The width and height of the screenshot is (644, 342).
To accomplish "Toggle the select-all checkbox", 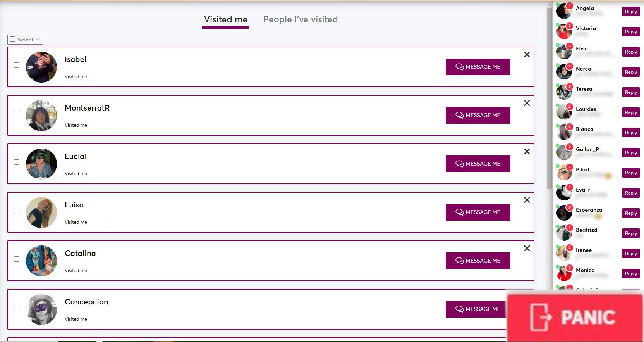I will 13,40.
